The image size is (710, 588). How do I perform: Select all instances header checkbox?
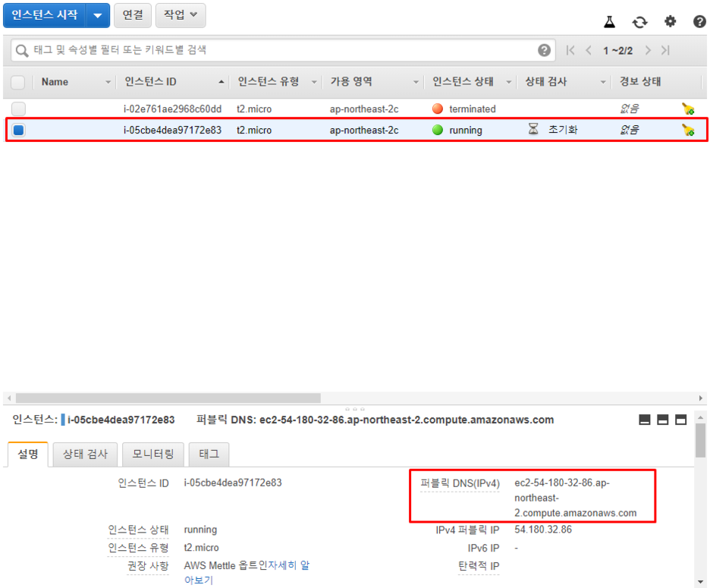pos(18,83)
